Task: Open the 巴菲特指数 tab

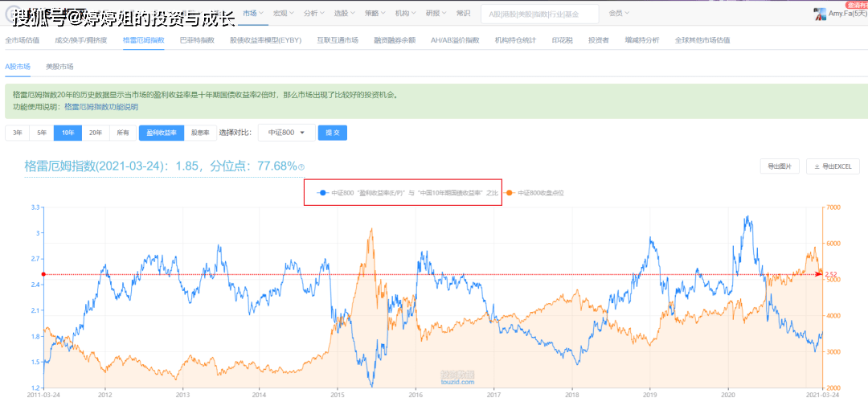Action: [197, 40]
